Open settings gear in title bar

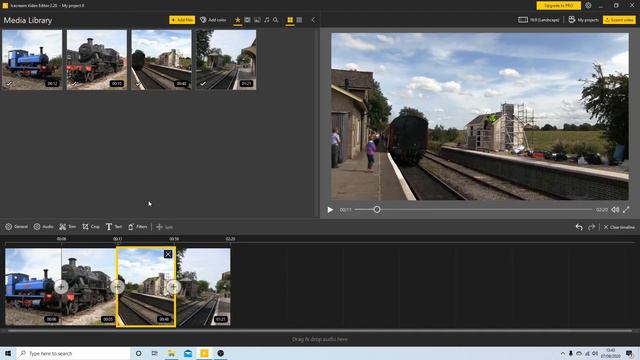coord(588,6)
